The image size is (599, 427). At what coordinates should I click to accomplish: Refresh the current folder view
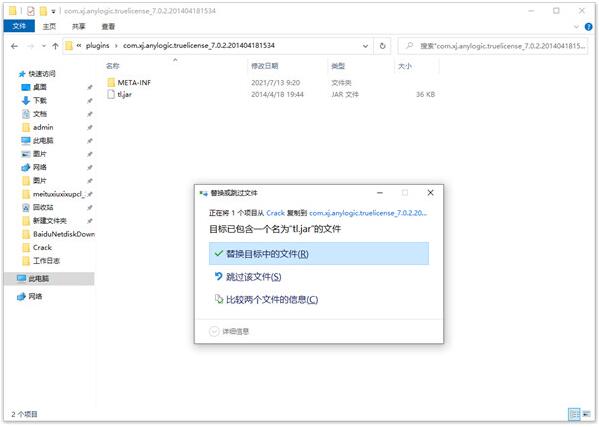pyautogui.click(x=382, y=46)
